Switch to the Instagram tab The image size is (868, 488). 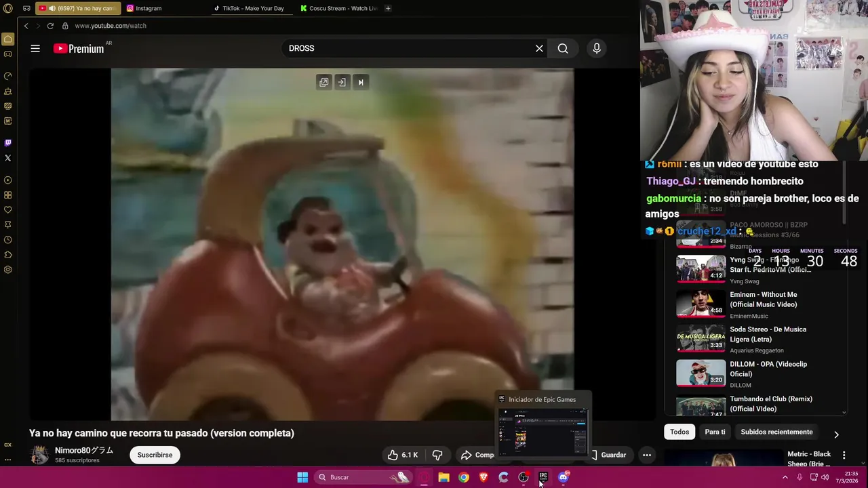point(165,8)
